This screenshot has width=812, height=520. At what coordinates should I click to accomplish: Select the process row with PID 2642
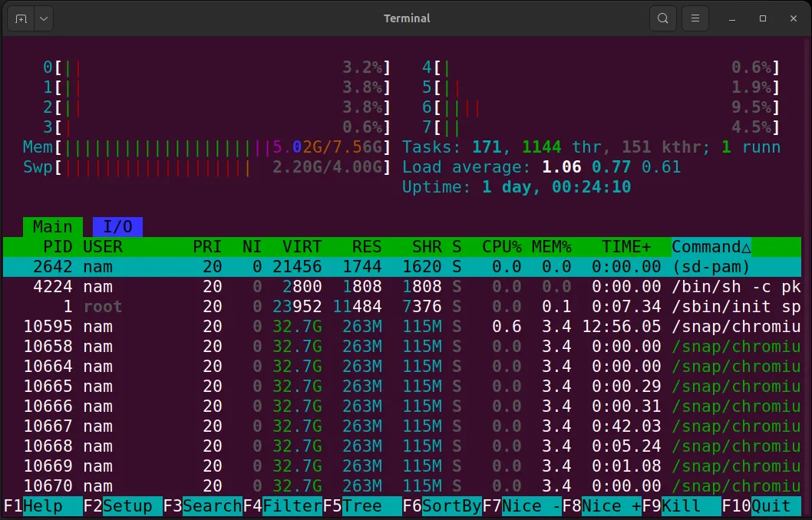pyautogui.click(x=402, y=267)
